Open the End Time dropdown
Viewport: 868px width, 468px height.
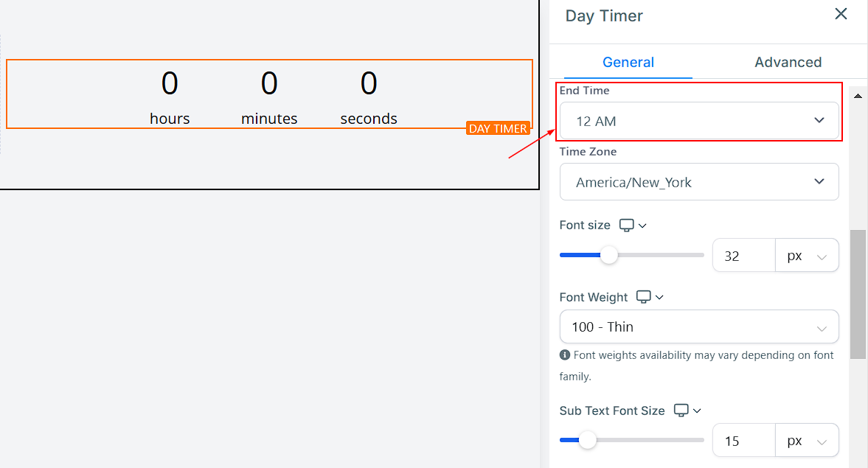699,121
